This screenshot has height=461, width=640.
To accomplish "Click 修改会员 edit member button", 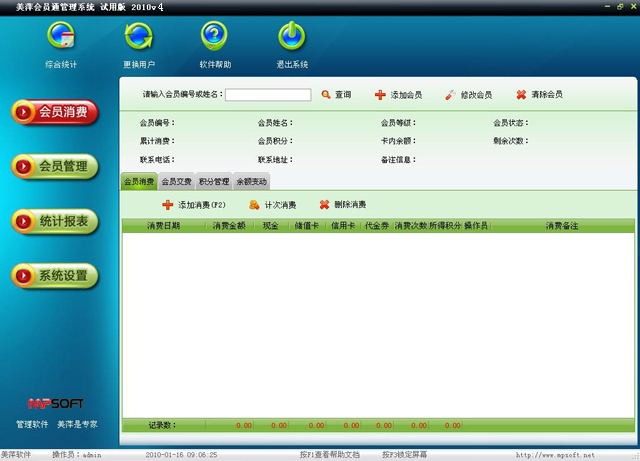I will coord(468,95).
